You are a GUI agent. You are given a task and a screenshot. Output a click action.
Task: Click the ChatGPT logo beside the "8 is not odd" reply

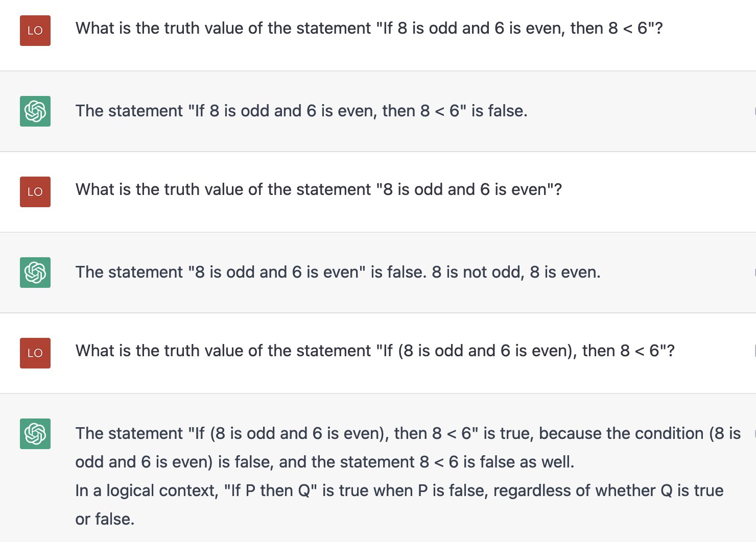click(x=35, y=273)
